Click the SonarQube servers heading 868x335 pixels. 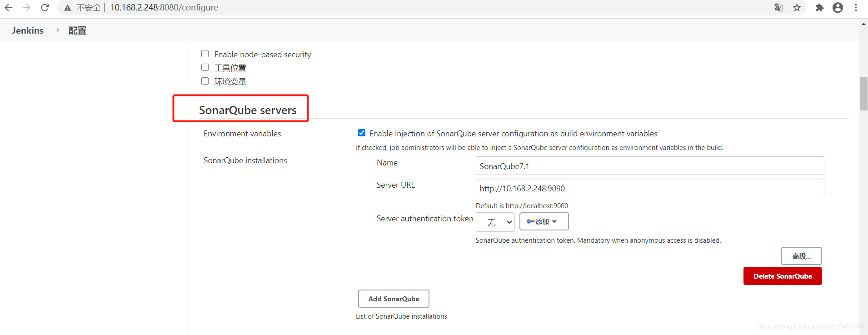(248, 110)
